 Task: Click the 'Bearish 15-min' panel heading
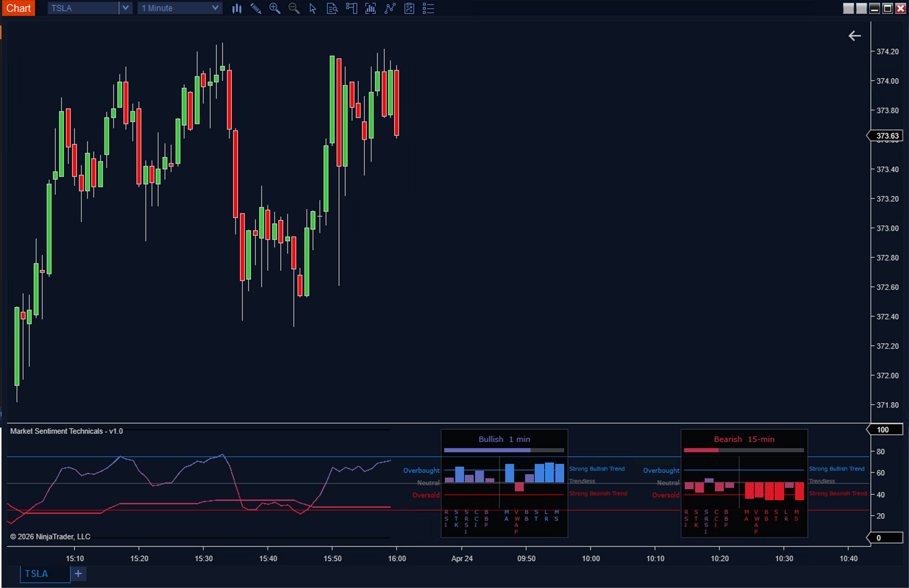tap(744, 439)
